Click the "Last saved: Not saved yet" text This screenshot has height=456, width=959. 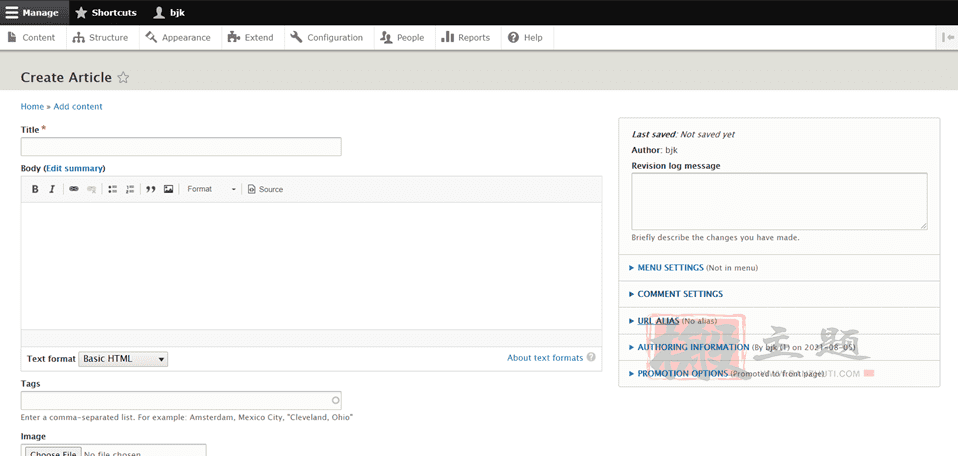click(x=683, y=134)
